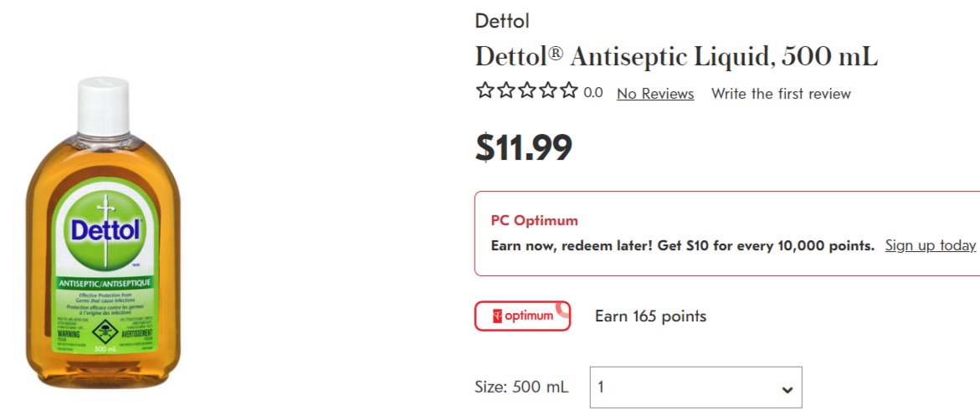Click the Earn now, redeem later message
980x416 pixels.
[683, 245]
